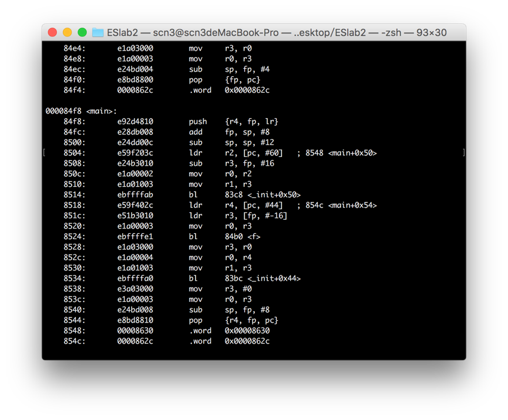Click the address label 853c:
The image size is (508, 420).
(75, 299)
